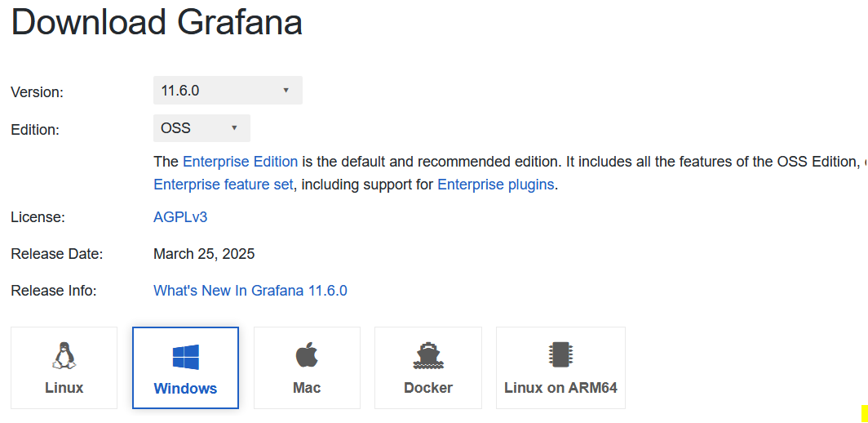This screenshot has height=423, width=868.
Task: Select the Linux on ARM64 label
Action: tap(560, 388)
